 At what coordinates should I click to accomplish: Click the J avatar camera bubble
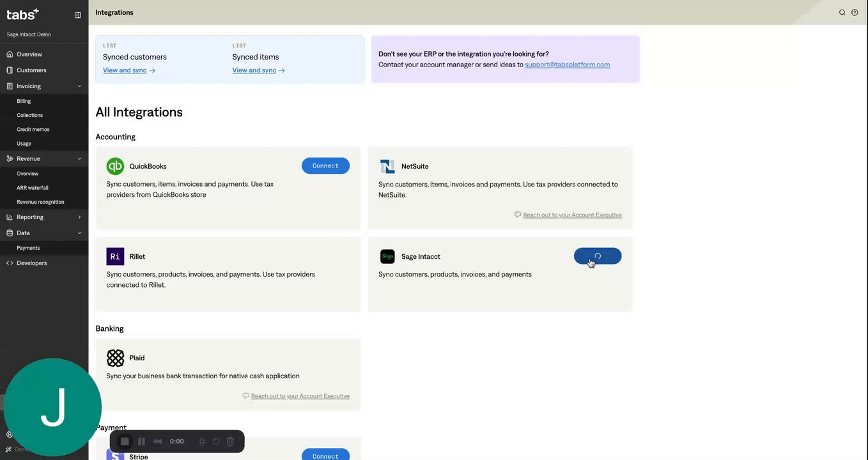pyautogui.click(x=52, y=408)
